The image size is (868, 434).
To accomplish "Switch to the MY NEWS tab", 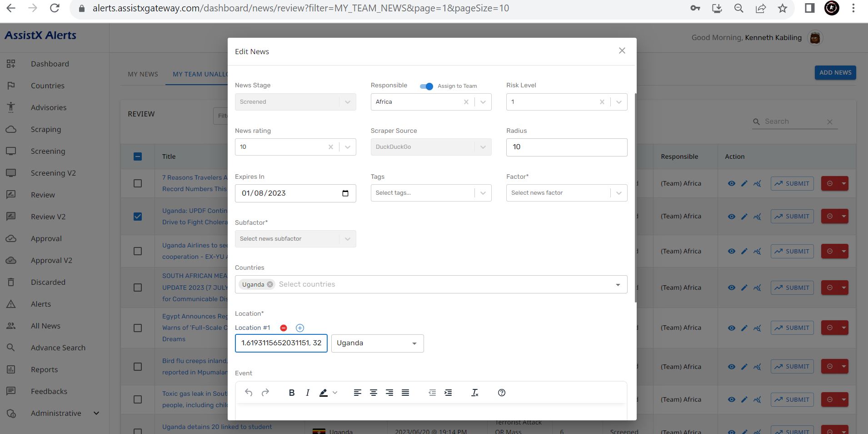I will pos(143,74).
